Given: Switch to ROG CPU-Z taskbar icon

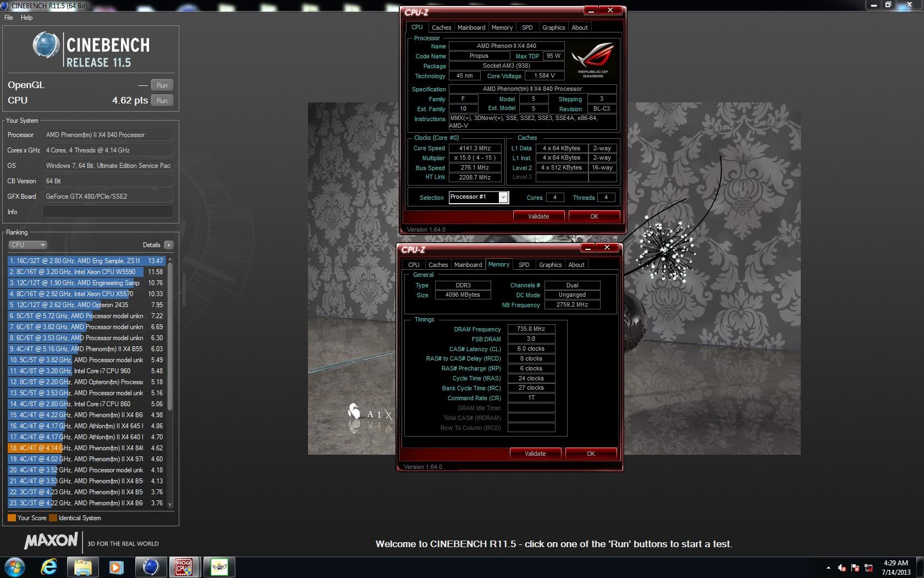Looking at the screenshot, I should coord(184,567).
